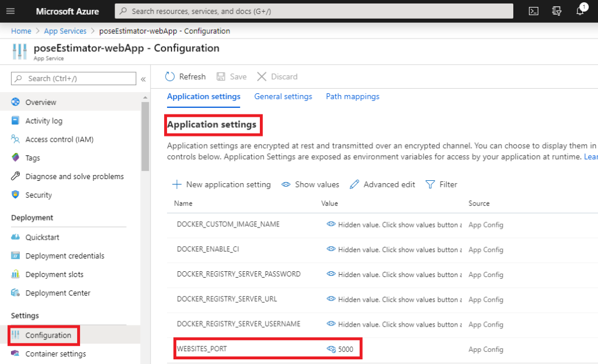The image size is (598, 364).
Task: Collapse the left navigation sidebar
Action: [x=143, y=78]
